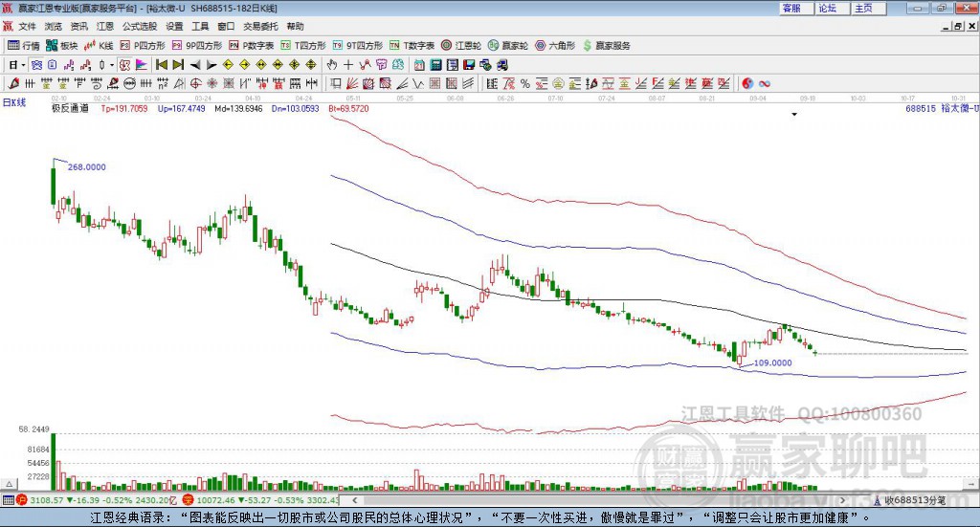Viewport: 980px width, 527px height.
Task: Click the 论坛 forum button
Action: pyautogui.click(x=833, y=8)
